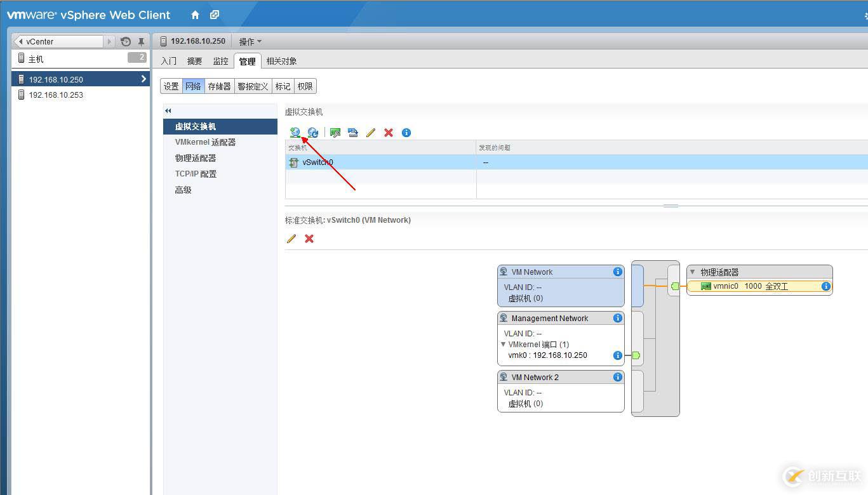Click the green uplink port connector near vmnic0
Image resolution: width=868 pixels, height=495 pixels.
pyautogui.click(x=675, y=286)
